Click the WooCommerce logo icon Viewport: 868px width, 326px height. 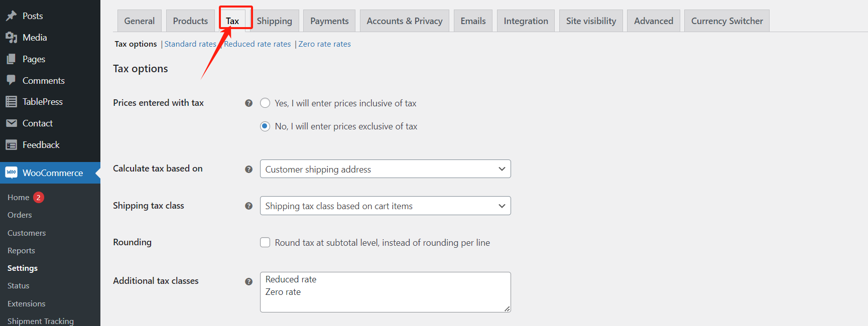(11, 173)
